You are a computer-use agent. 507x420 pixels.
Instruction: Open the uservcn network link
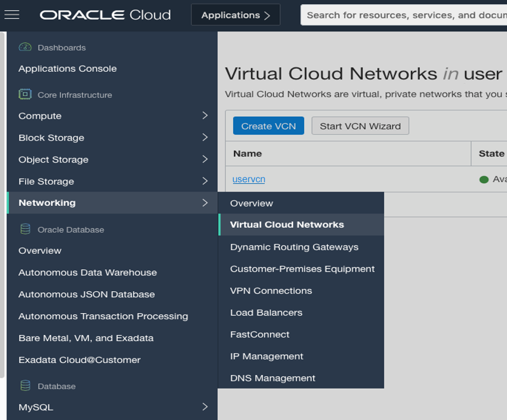(248, 179)
